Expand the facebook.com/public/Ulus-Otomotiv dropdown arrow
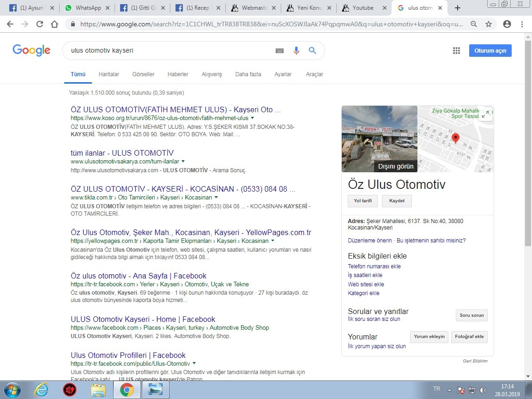The image size is (532, 399). coord(194,363)
